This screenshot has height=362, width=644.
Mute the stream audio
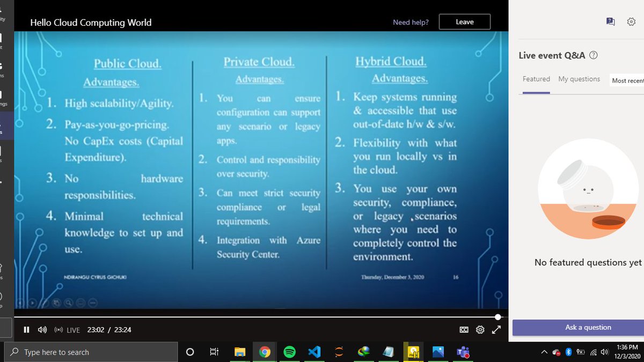(x=43, y=330)
